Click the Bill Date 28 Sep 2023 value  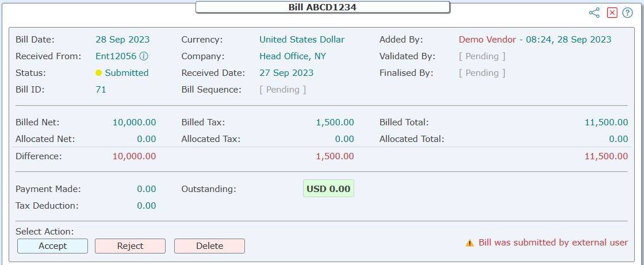tap(123, 40)
